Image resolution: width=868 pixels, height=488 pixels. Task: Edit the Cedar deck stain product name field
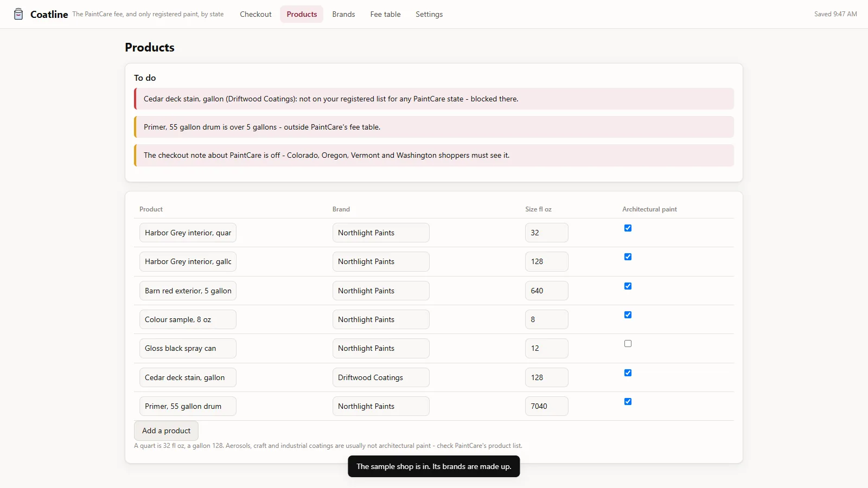[x=188, y=377]
